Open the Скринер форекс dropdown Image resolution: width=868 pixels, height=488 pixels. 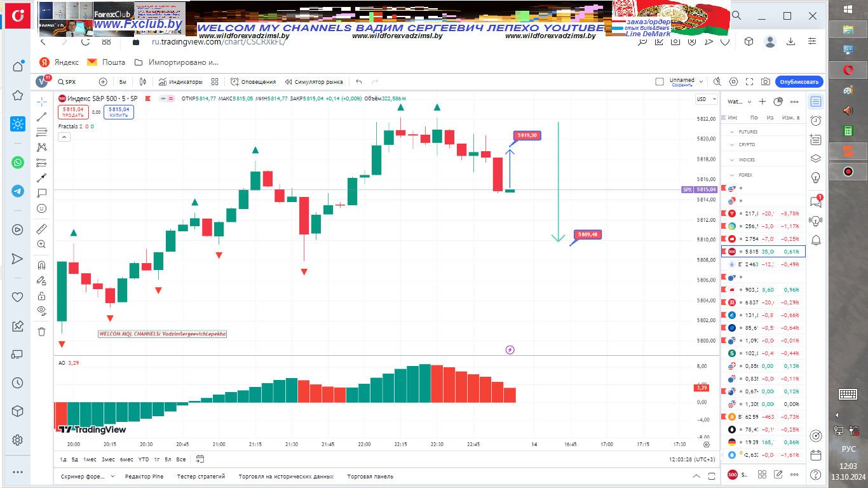(x=88, y=476)
